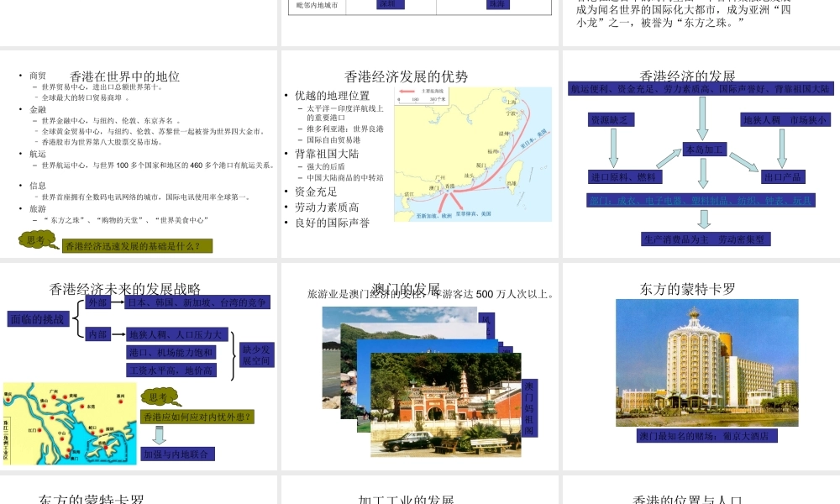The image size is (840, 504).
Task: Click the 珠海 table cell
Action: 496,4
